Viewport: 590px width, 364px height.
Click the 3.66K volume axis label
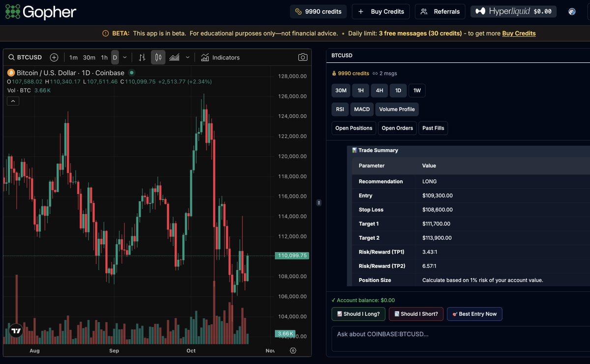[x=285, y=334]
